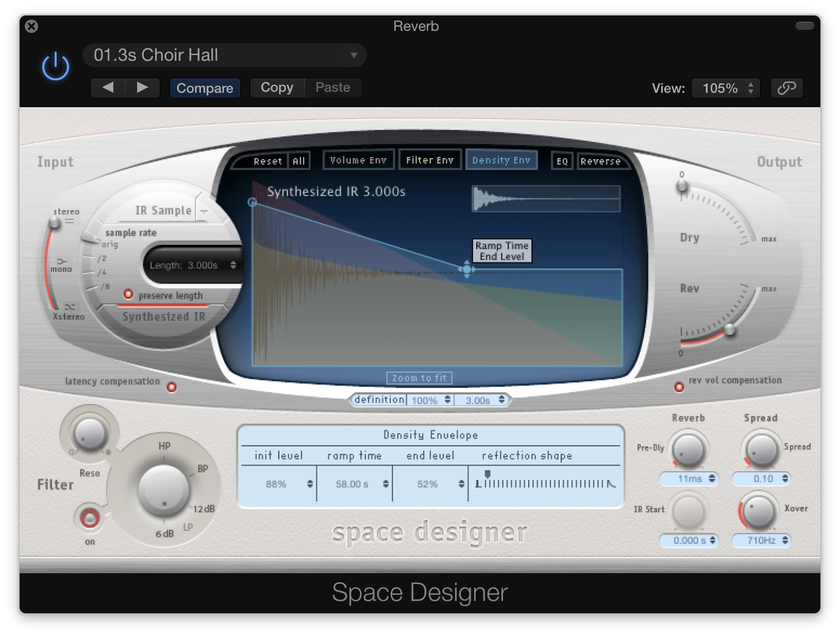The width and height of the screenshot is (840, 637).
Task: Click the link chain icon
Action: (x=786, y=88)
